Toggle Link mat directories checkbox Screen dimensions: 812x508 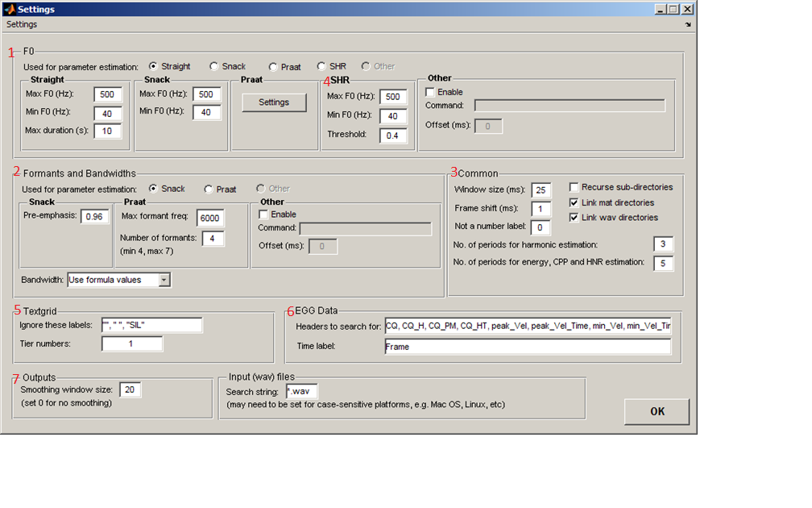574,202
